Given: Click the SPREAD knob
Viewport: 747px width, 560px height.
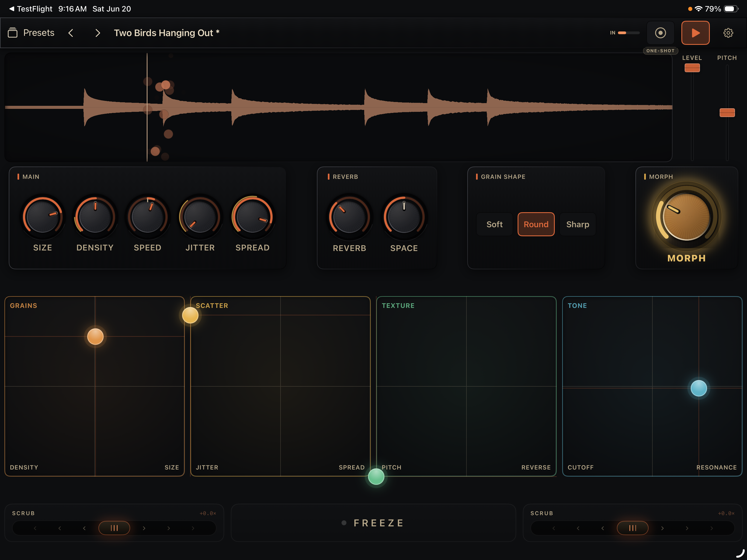Looking at the screenshot, I should 253,217.
